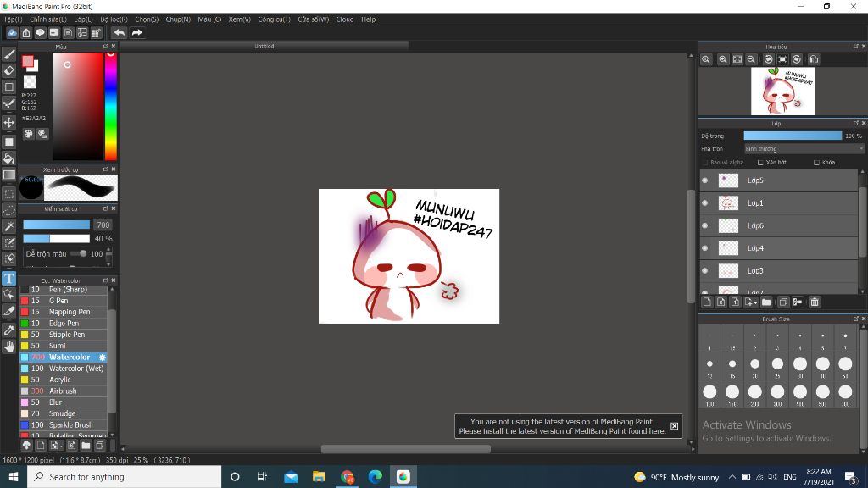The image size is (868, 488).
Task: Open the Bộ lọc(R) menu
Action: pos(114,19)
